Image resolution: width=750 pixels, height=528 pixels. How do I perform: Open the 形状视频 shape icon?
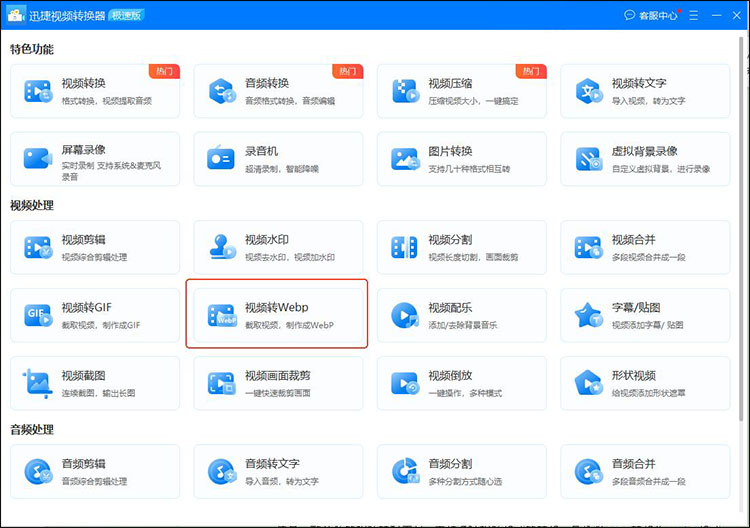click(x=589, y=383)
